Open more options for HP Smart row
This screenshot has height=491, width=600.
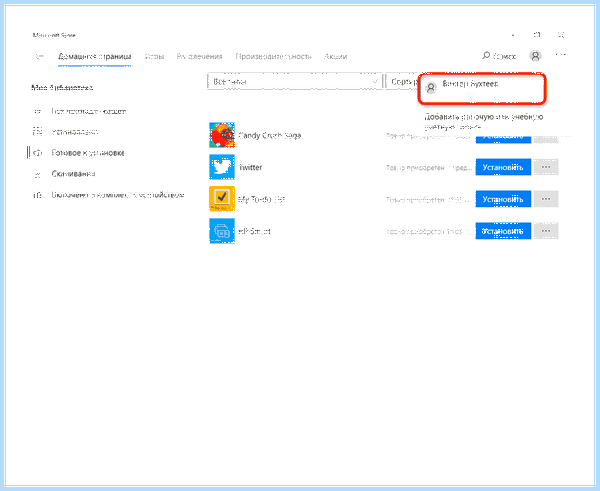click(546, 231)
